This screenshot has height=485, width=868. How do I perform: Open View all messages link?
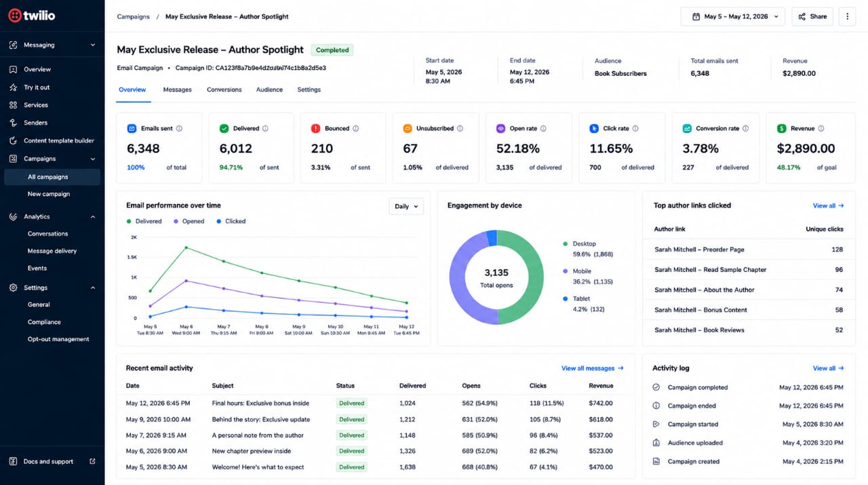click(592, 368)
